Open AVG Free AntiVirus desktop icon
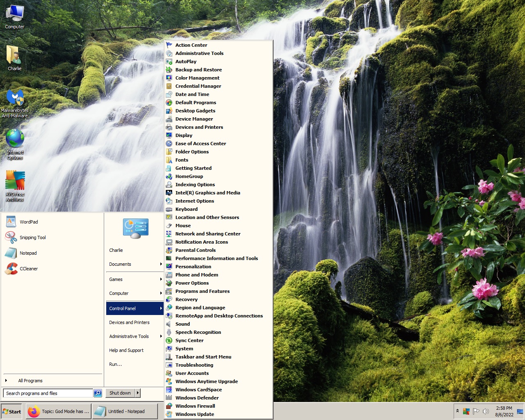The image size is (525, 420). coord(15,181)
